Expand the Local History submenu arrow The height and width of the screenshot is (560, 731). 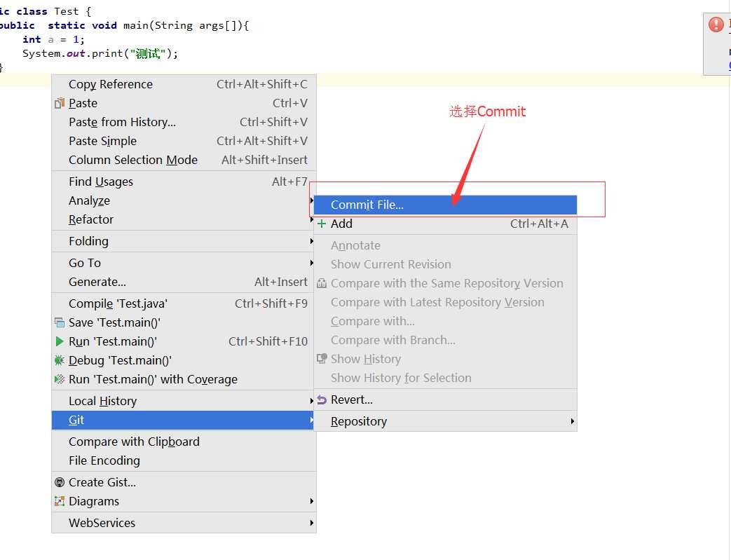(x=311, y=401)
